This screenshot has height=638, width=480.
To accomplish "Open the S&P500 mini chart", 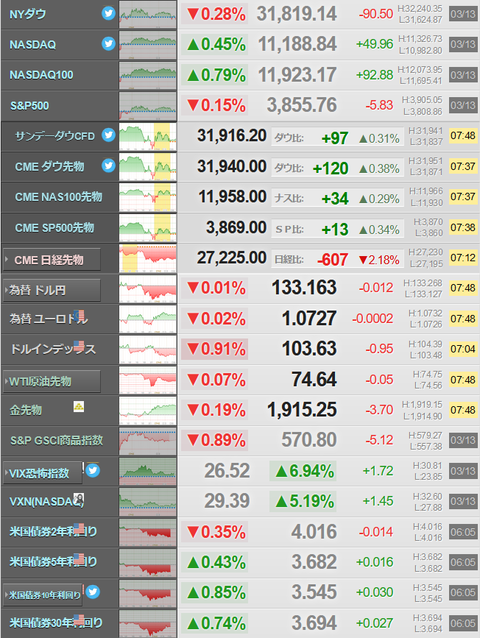I will pos(148,106).
